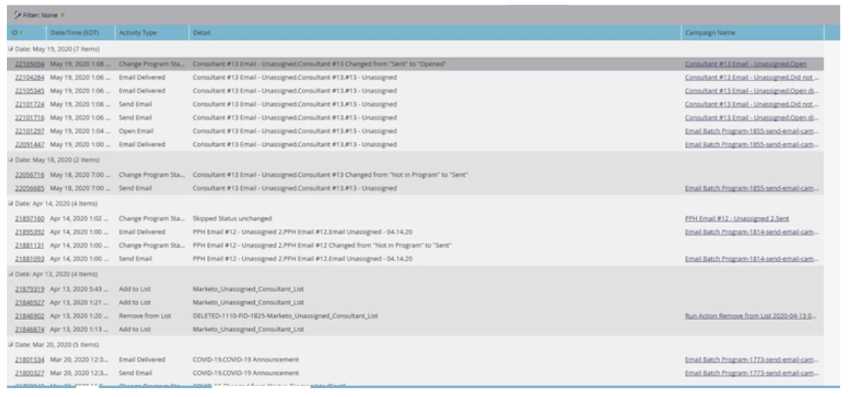Screen dimensions: 868x397
Task: Open activity ID 21846927
Action: (30, 302)
